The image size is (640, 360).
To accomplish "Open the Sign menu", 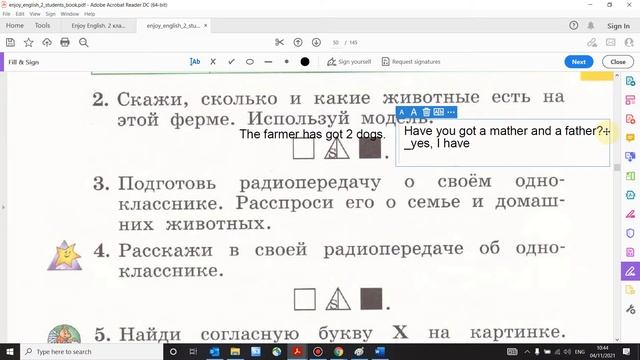I will point(51,14).
